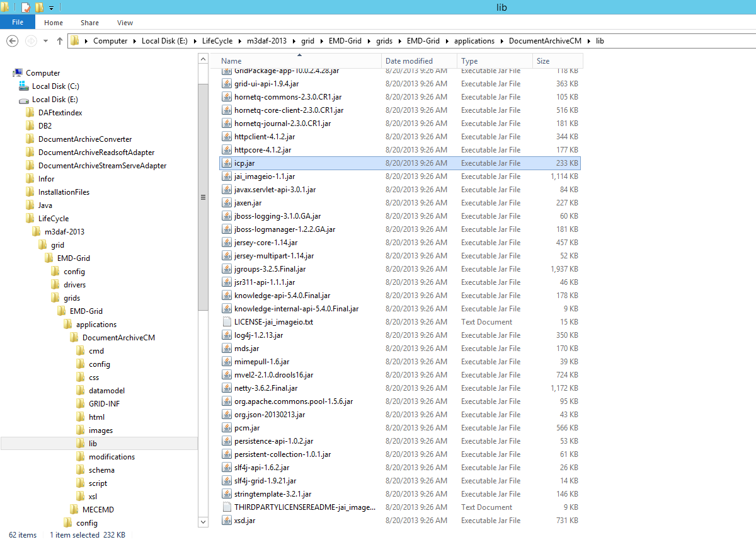
Task: Click the navigation pane scroll down arrow
Action: [203, 522]
